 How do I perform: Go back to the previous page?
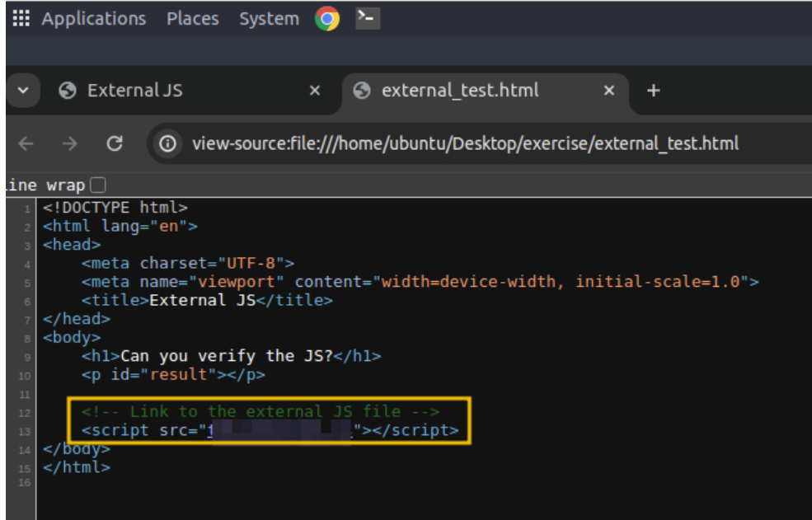tap(26, 143)
